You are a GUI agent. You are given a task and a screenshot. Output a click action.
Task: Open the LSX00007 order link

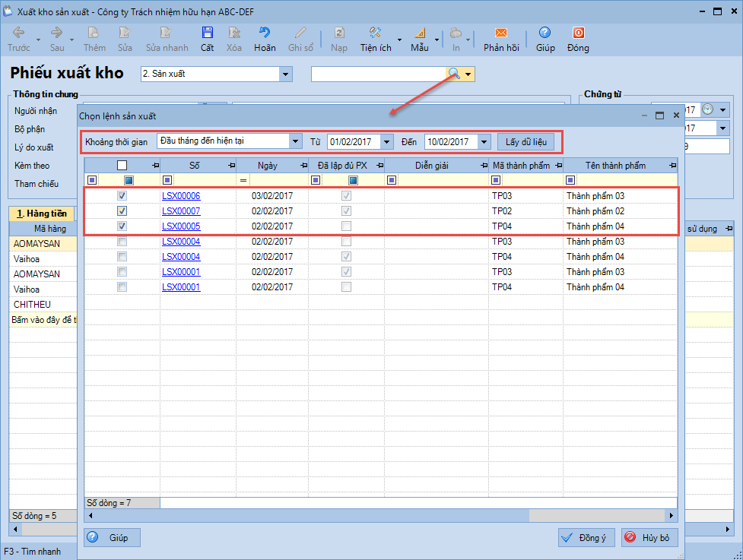(181, 211)
